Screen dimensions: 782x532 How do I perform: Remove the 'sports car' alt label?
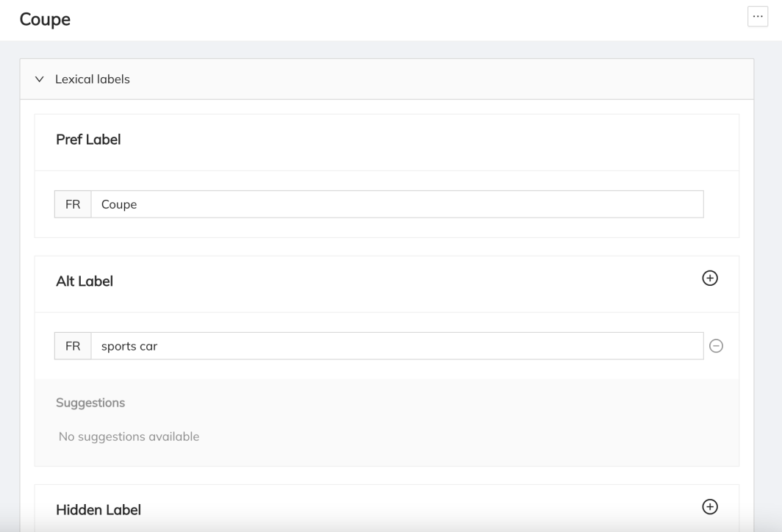click(716, 346)
